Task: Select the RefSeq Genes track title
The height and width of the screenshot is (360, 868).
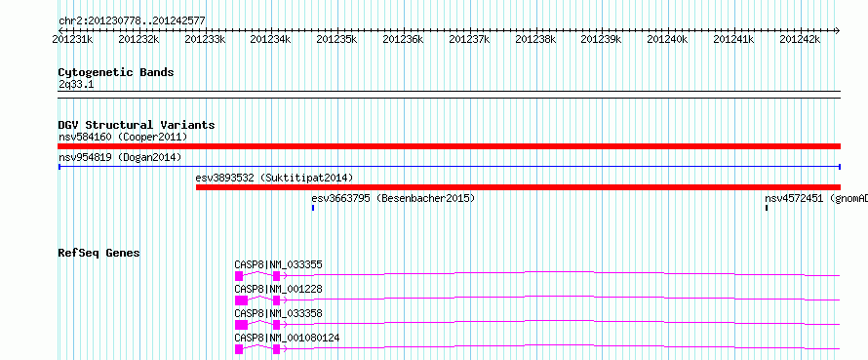Action: coord(99,253)
